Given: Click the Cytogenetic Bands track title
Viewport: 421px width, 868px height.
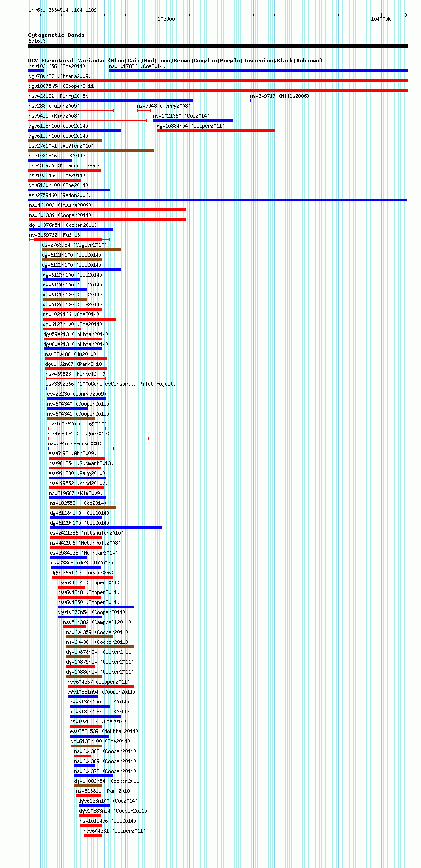Looking at the screenshot, I should pyautogui.click(x=56, y=35).
